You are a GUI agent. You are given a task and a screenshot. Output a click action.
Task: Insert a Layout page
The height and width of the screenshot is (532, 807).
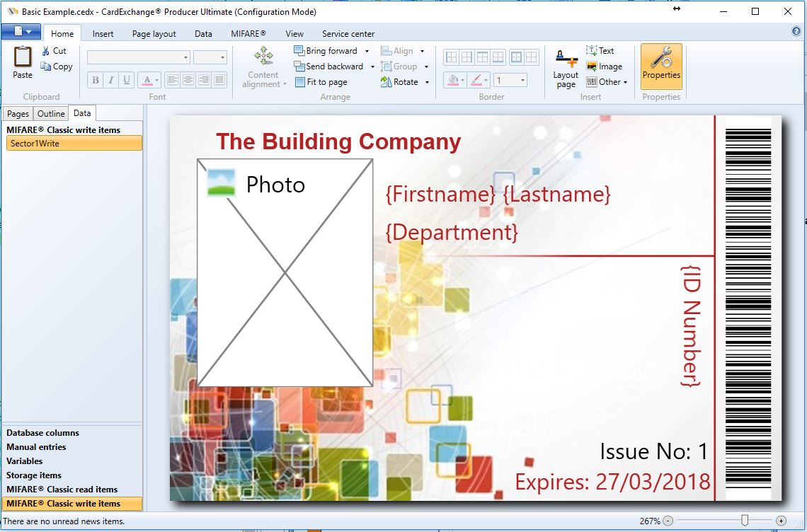[566, 68]
